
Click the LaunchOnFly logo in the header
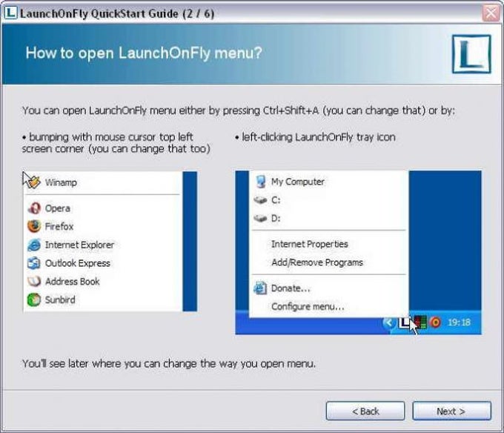pyautogui.click(x=471, y=54)
